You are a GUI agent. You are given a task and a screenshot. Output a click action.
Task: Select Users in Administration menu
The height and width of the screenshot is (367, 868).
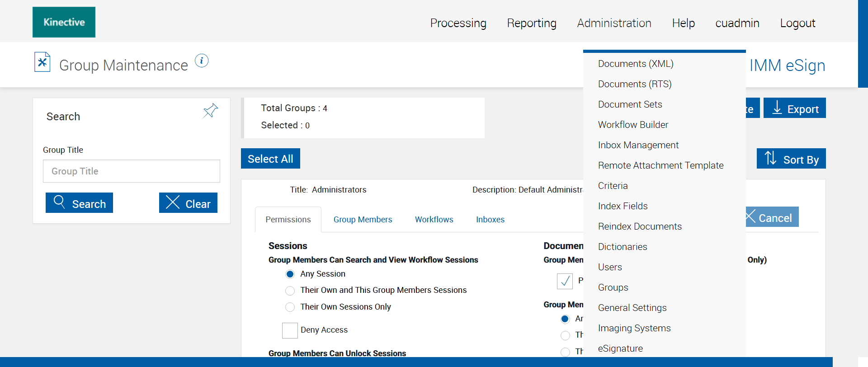point(610,267)
